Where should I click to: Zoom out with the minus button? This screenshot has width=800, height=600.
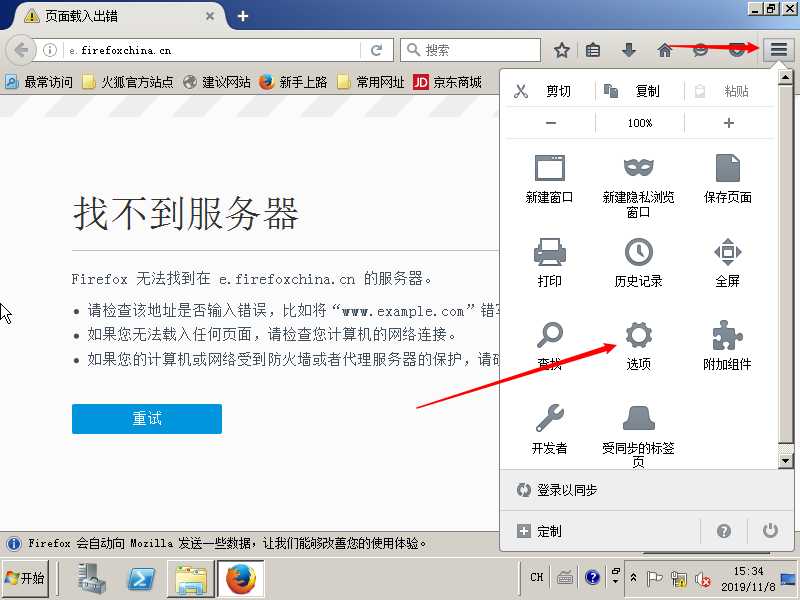click(x=551, y=123)
